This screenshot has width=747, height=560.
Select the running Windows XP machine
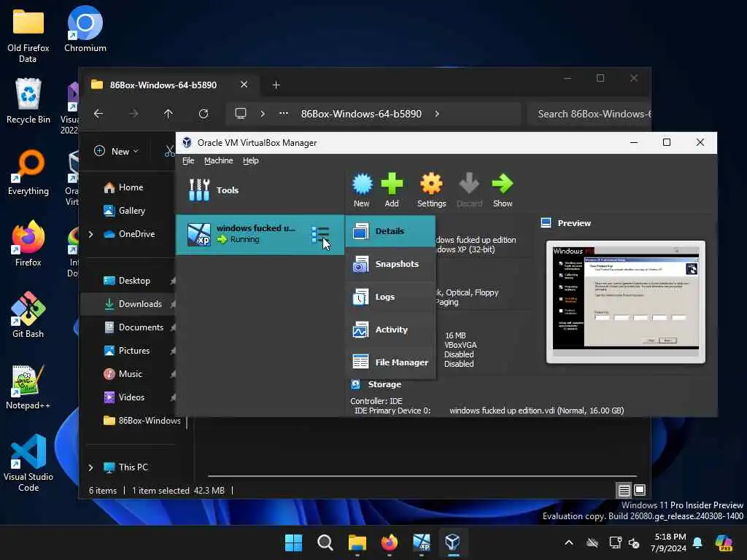tap(260, 234)
